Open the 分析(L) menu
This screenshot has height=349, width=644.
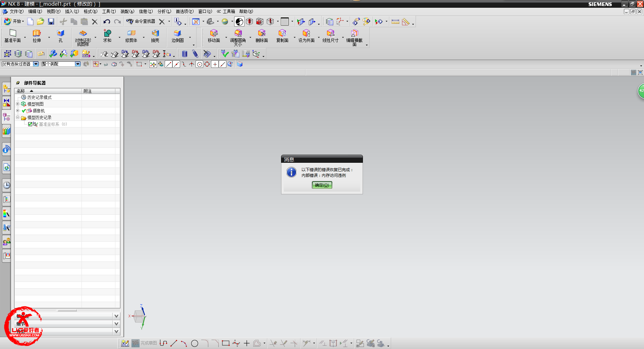(x=164, y=11)
